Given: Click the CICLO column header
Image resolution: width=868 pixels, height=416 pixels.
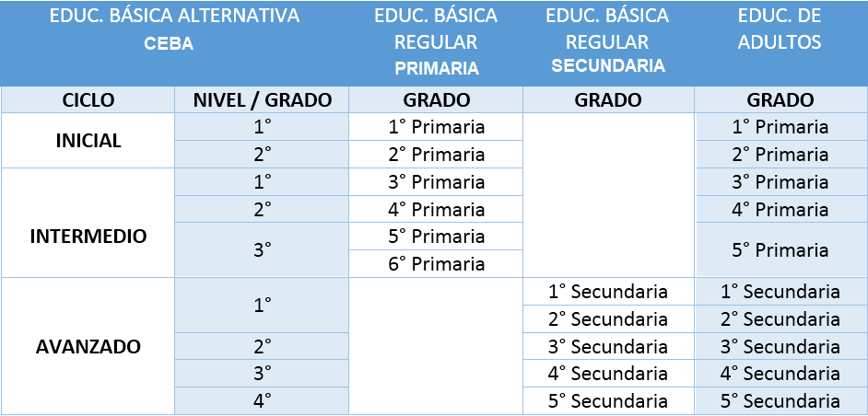Looking at the screenshot, I should click(x=88, y=99).
